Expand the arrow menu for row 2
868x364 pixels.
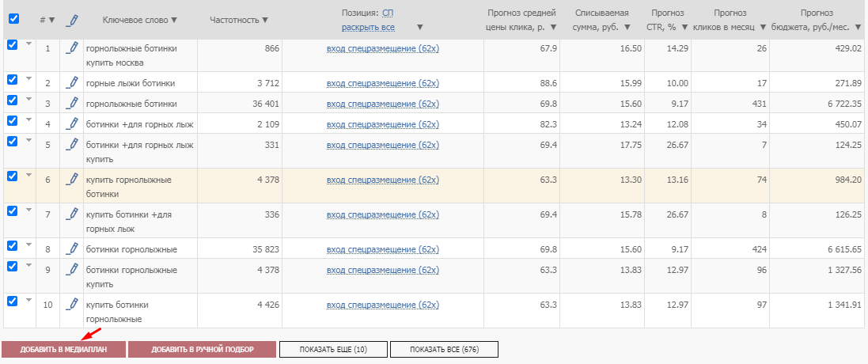click(29, 78)
